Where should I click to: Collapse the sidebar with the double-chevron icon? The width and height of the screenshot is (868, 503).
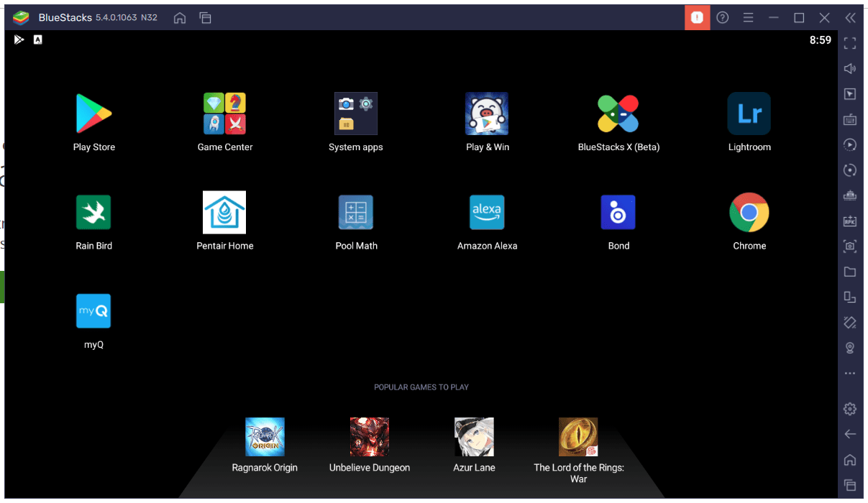coord(850,17)
